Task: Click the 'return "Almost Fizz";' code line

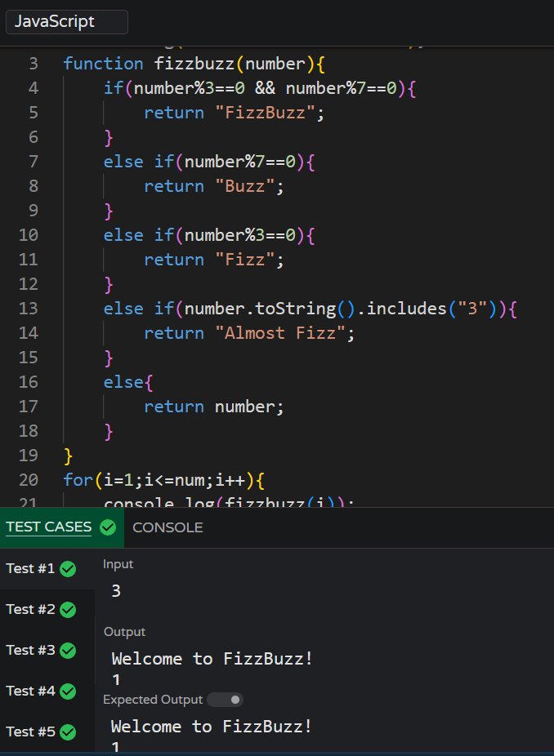Action: pos(249,333)
